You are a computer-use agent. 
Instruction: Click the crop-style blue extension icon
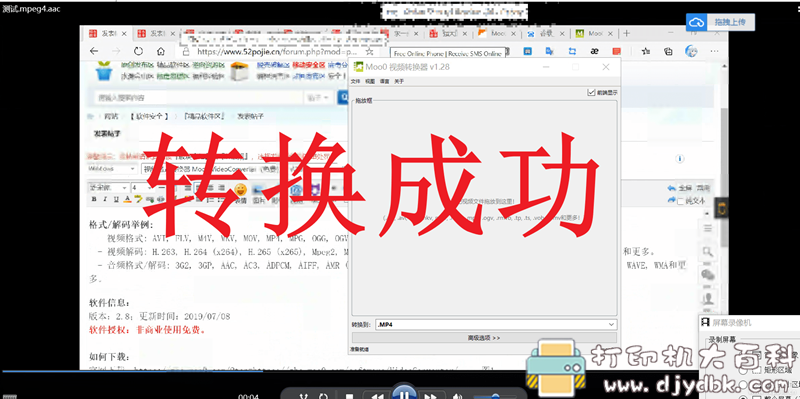tap(572, 51)
